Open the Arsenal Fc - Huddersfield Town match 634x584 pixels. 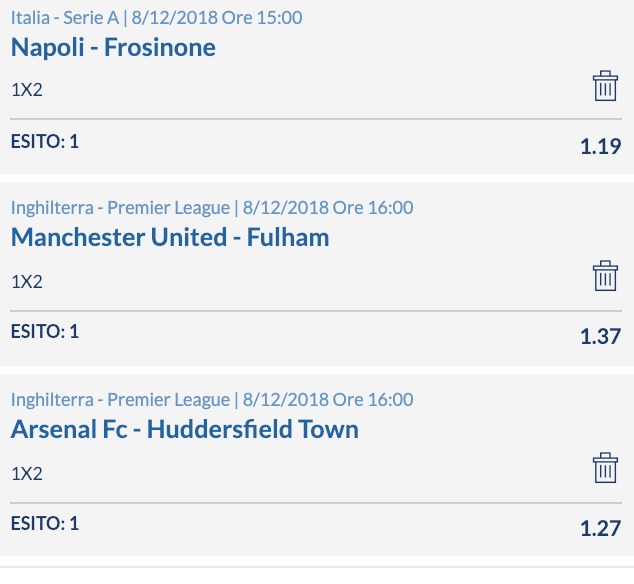185,429
